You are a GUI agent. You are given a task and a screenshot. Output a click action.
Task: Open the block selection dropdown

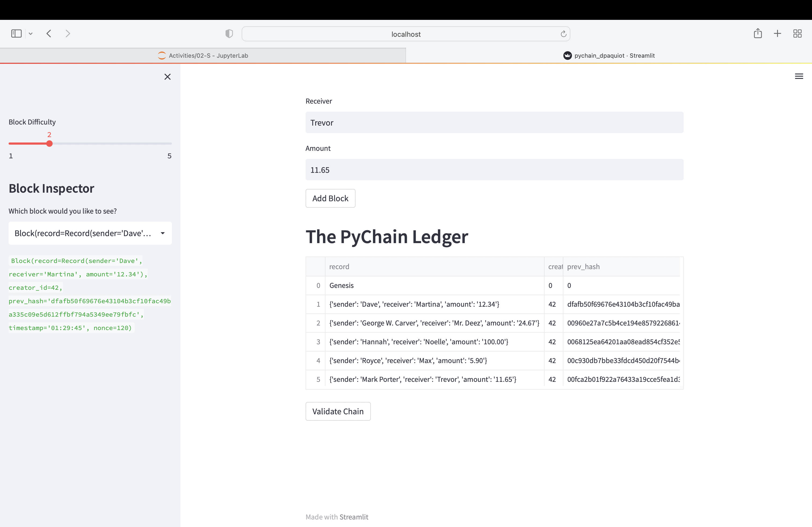click(90, 233)
